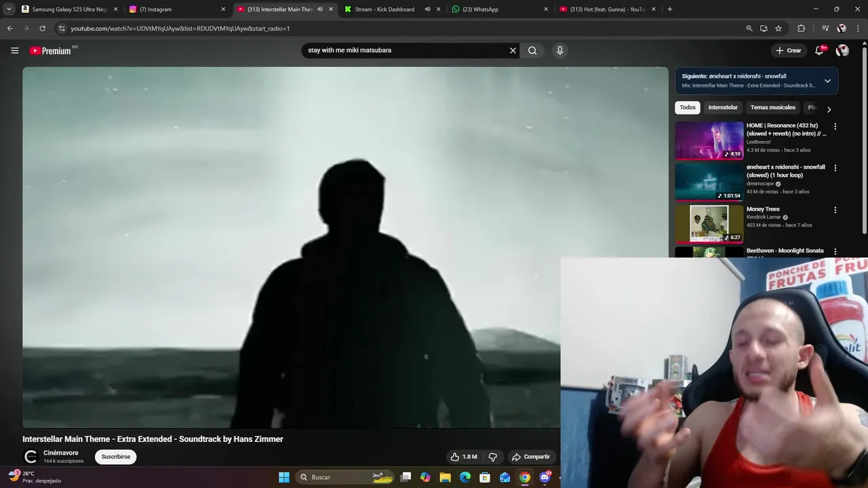The width and height of the screenshot is (868, 488).
Task: Open Chrome media controls icon
Action: tap(825, 28)
